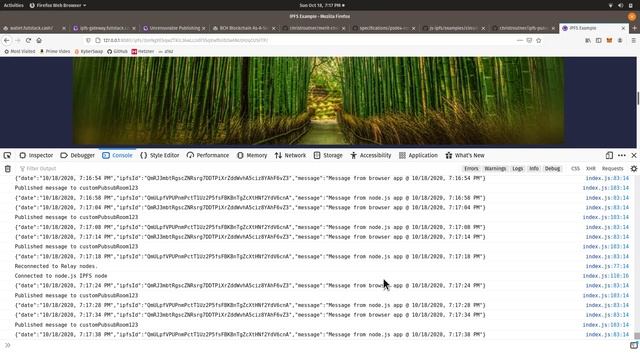Viewport: 640px width, 360px height.
Task: Click the page vertical scrollbar thumb
Action: click(x=638, y=98)
